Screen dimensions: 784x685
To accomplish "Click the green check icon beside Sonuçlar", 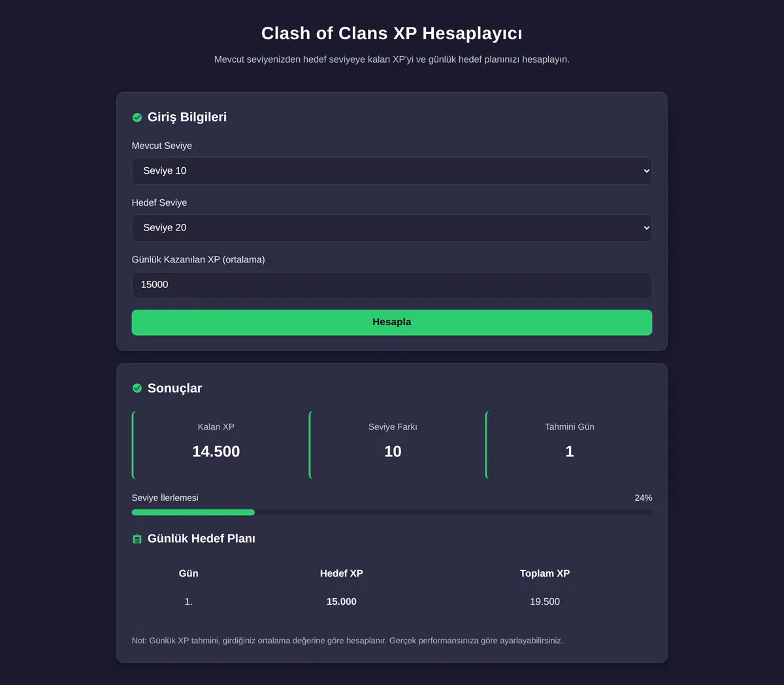I will click(137, 389).
